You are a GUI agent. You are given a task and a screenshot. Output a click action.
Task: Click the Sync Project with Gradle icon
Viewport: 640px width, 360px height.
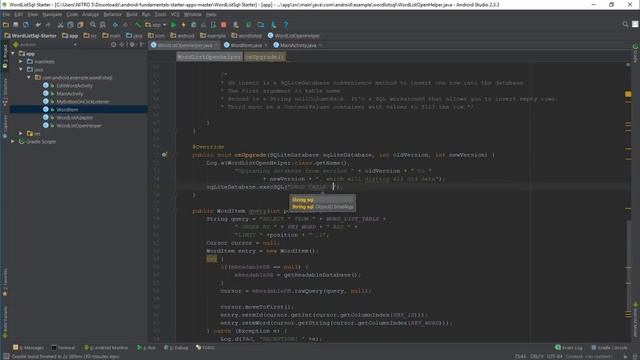(x=248, y=25)
